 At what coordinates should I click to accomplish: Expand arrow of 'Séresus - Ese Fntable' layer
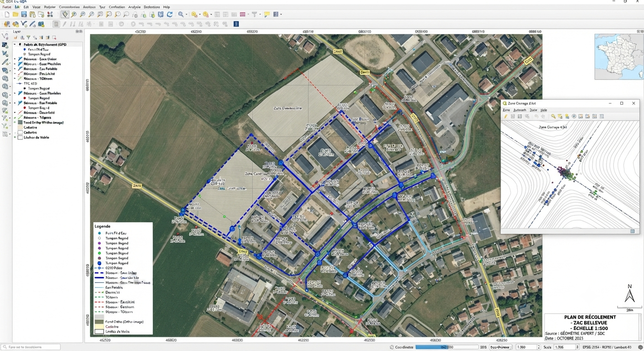pyautogui.click(x=15, y=103)
